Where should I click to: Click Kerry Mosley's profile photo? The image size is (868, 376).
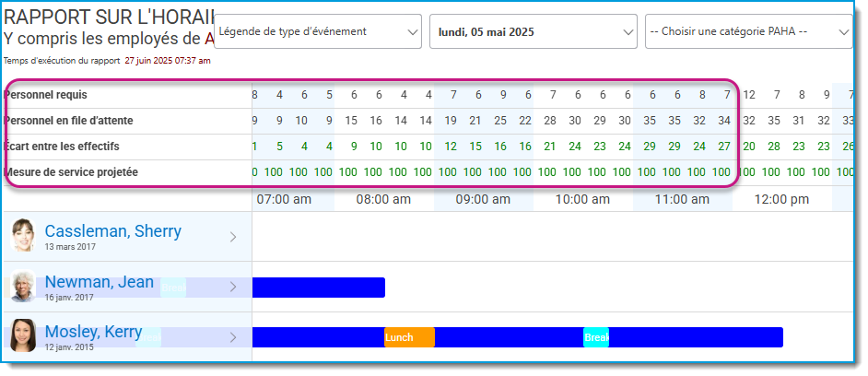click(23, 335)
